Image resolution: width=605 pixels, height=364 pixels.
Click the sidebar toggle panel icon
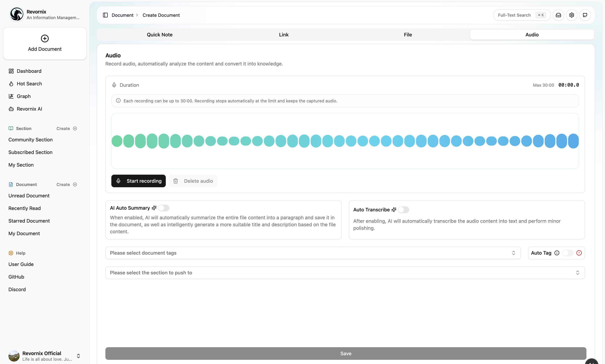tap(105, 15)
